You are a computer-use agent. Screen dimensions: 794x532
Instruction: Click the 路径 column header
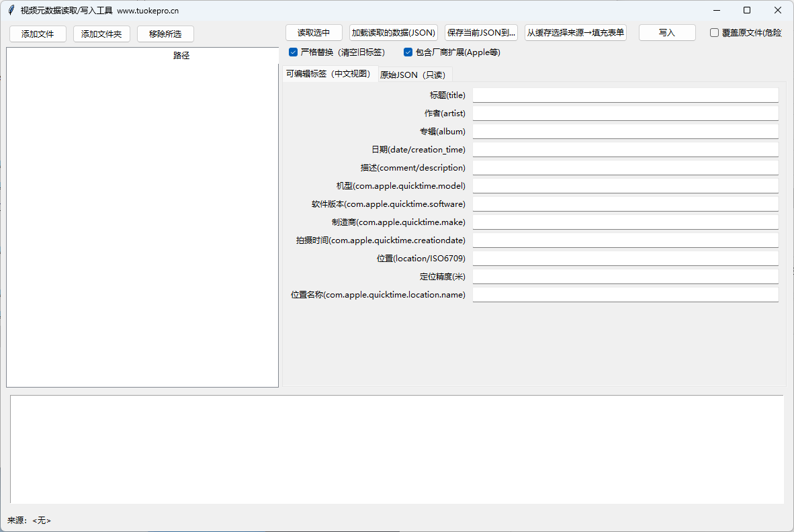click(x=181, y=56)
